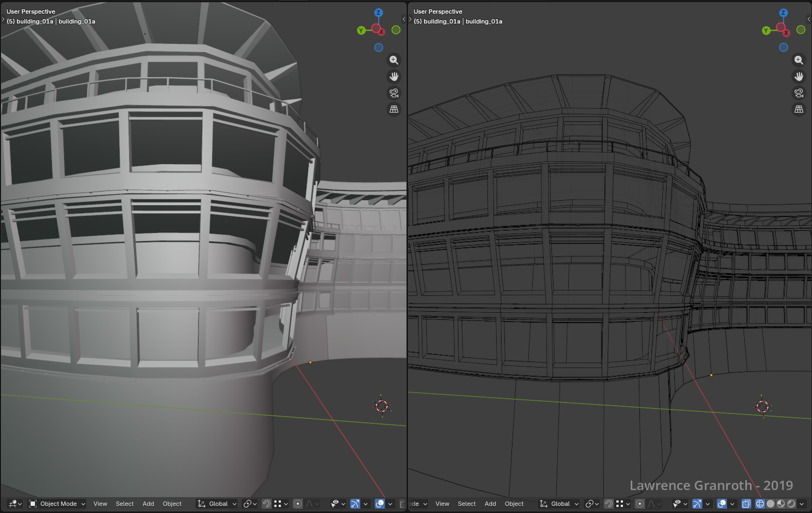
Task: Click the Y axis on right viewport gizmo
Action: (766, 31)
